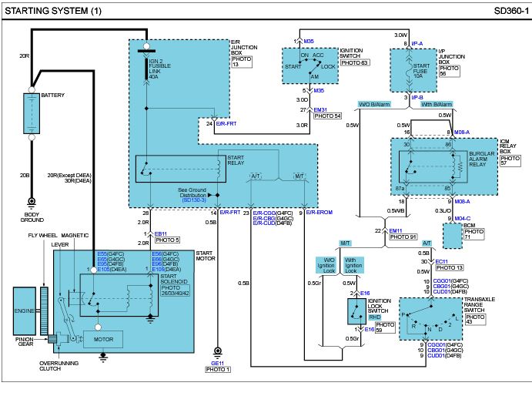
Task: Follow the E105(D4EA) connector link
Action: 112,270
